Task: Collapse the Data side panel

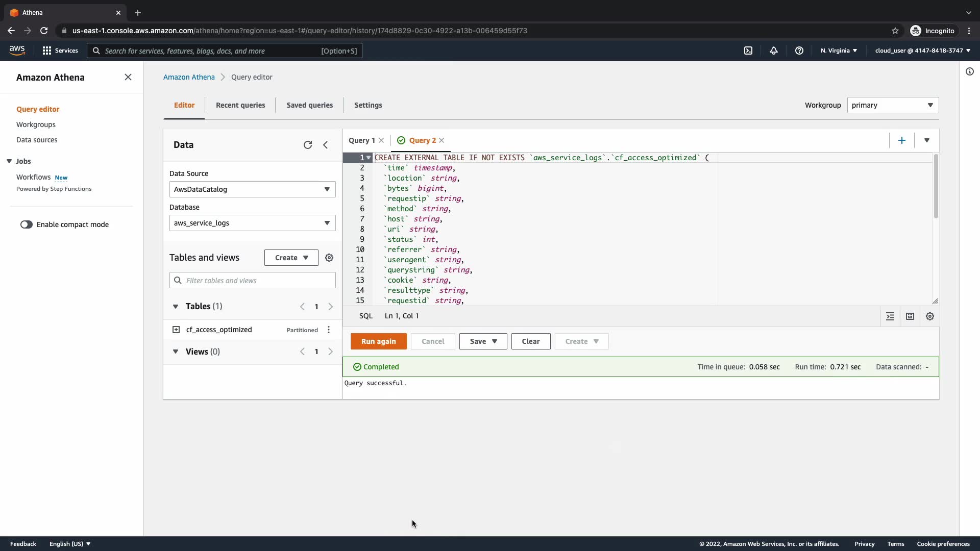Action: [x=326, y=145]
